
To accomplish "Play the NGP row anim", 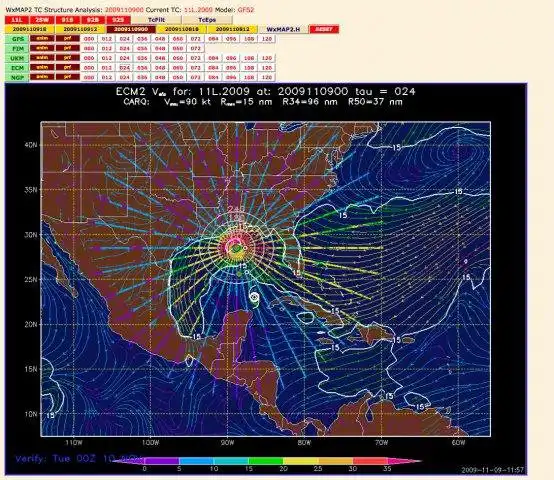I will (x=42, y=77).
